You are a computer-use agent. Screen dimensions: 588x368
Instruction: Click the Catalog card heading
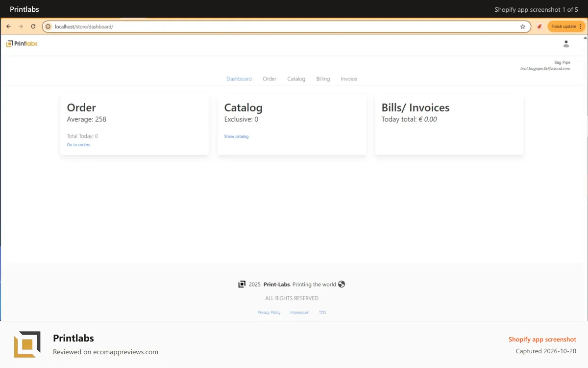(x=243, y=107)
